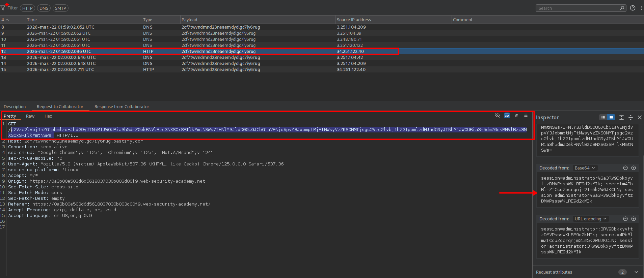This screenshot has width=644, height=278.
Task: Toggle the SMTP filter chip
Action: [60, 8]
